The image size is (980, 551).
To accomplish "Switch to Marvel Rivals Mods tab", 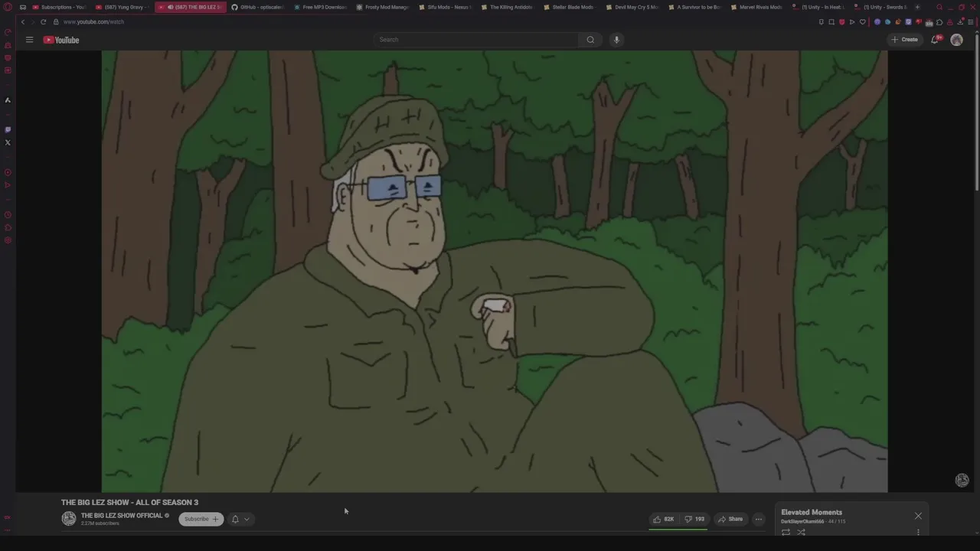I will (x=757, y=7).
